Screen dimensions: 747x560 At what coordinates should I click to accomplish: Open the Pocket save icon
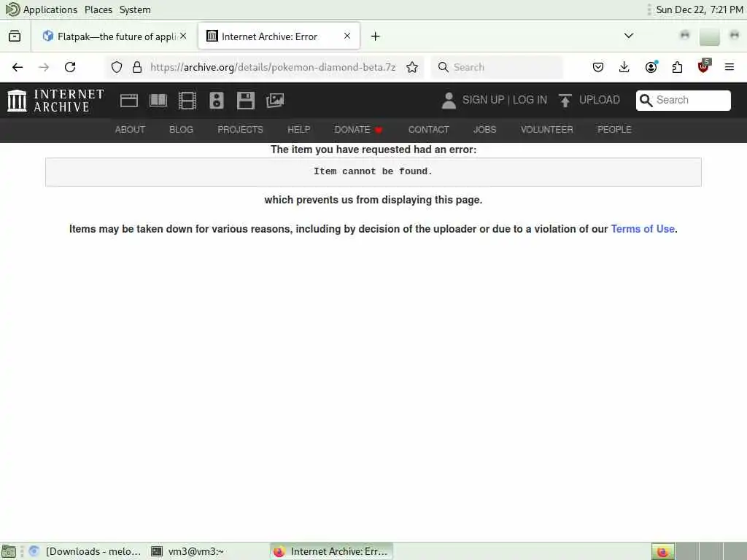click(x=598, y=67)
